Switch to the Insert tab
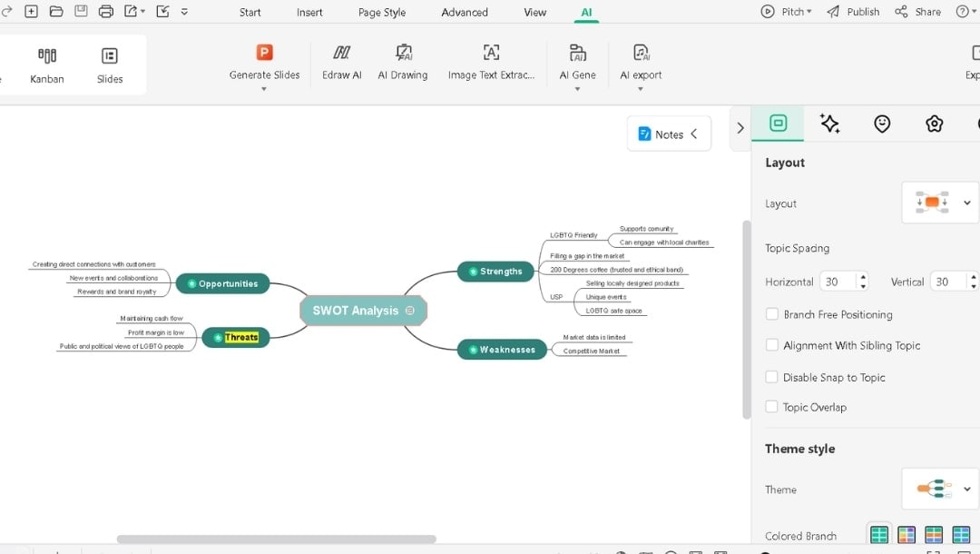This screenshot has width=980, height=554. 309,12
